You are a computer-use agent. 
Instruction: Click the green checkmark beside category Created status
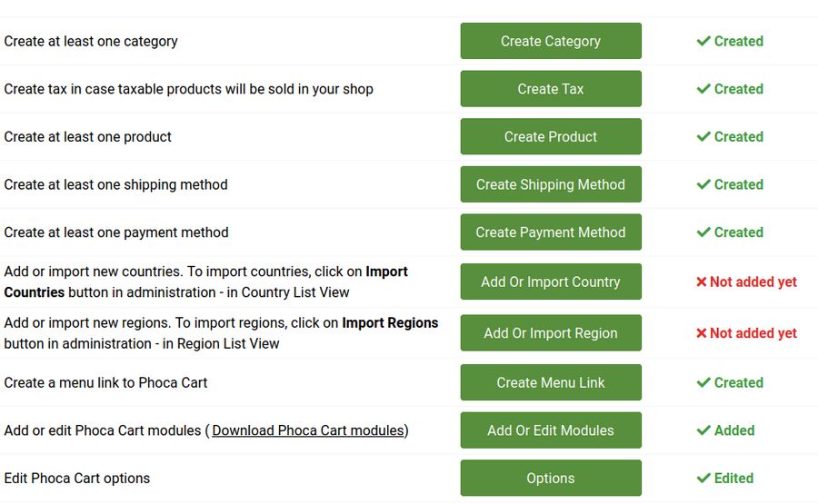tap(703, 41)
